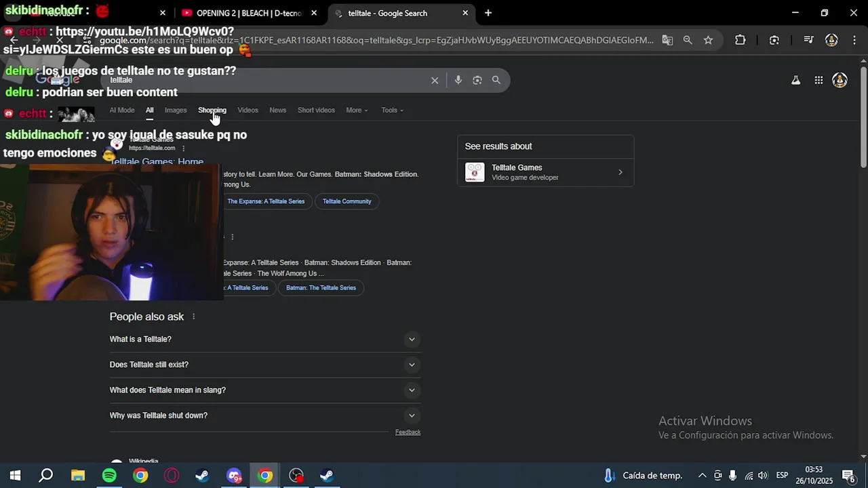Open 'The Expanse: A Telltale Series' chip
The height and width of the screenshot is (488, 868).
pyautogui.click(x=266, y=201)
